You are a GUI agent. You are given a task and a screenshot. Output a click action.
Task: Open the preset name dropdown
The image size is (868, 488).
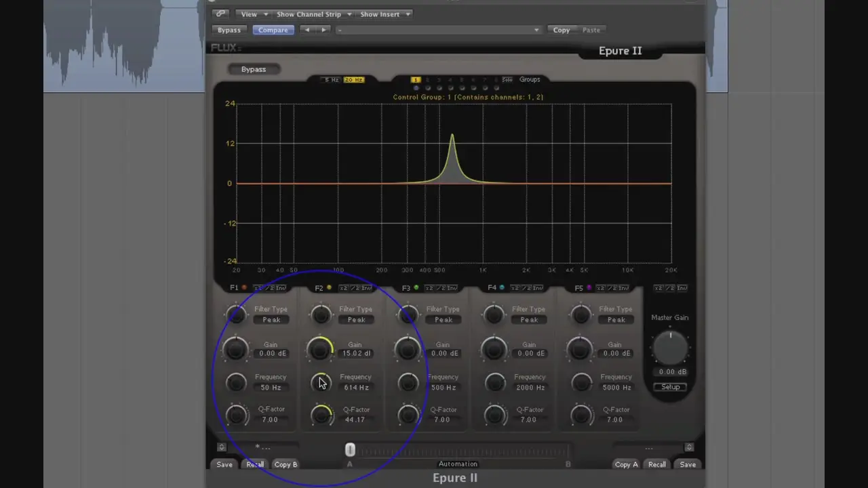coord(438,30)
